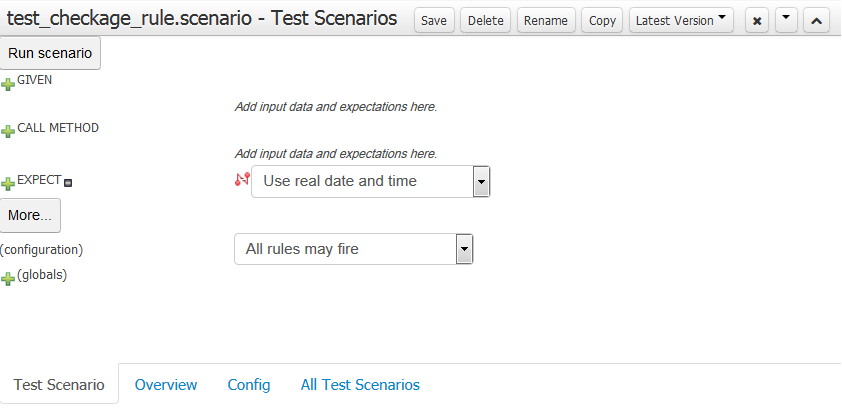The image size is (842, 413).
Task: Click the red icon beside date dropdown
Action: pos(240,180)
